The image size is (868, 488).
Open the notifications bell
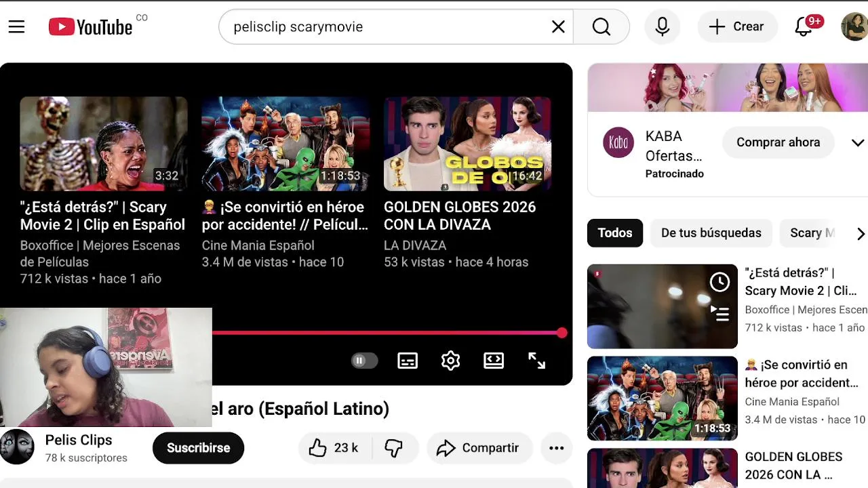[804, 26]
